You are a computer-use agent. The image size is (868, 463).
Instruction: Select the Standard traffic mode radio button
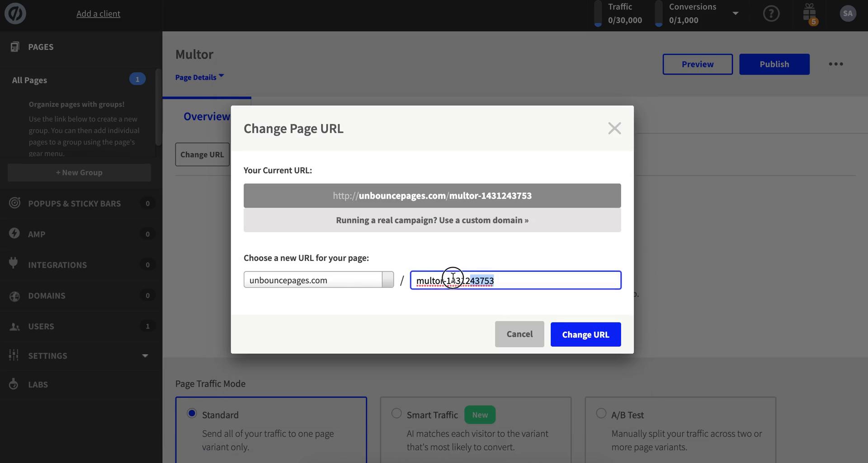click(x=191, y=413)
